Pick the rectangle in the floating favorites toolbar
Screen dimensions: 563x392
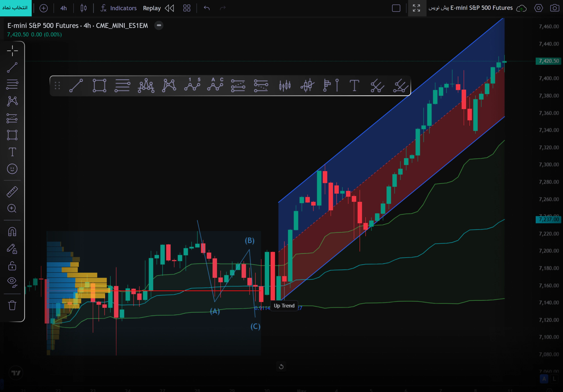point(100,86)
